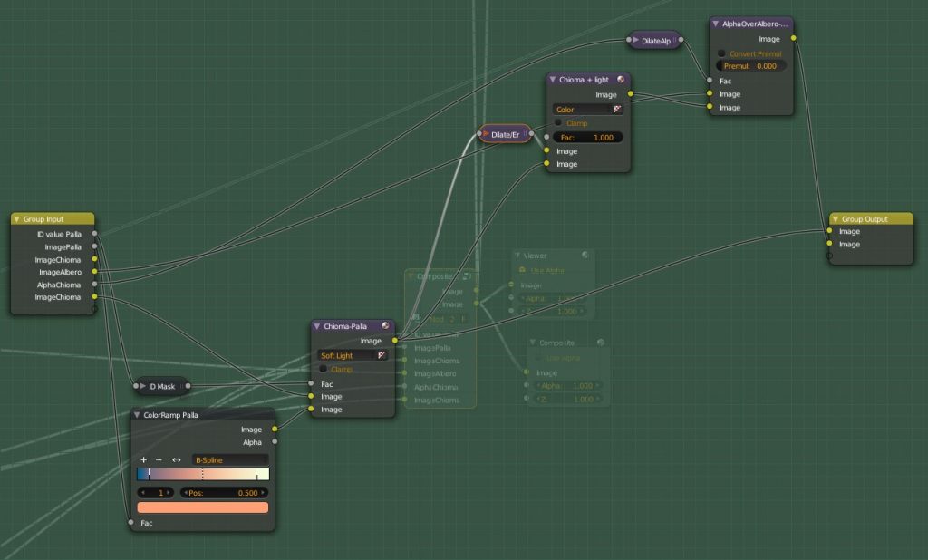Expand the collapsed DilateAlp node
This screenshot has width=928, height=560.
coord(635,41)
